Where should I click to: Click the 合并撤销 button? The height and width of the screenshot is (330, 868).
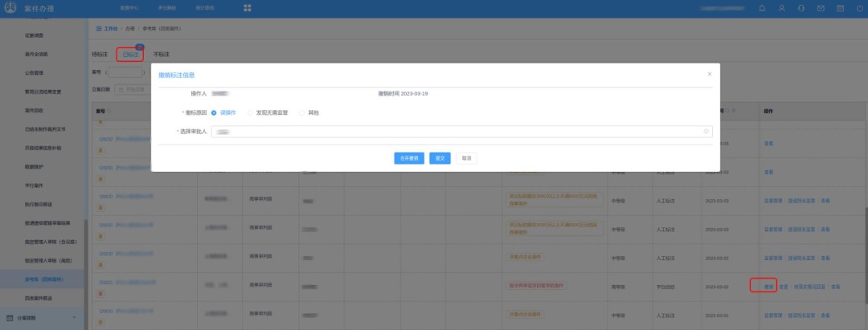[409, 158]
